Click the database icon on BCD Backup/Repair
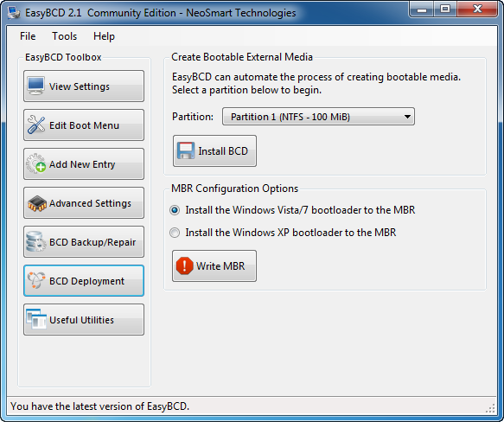The image size is (504, 422). (x=36, y=241)
